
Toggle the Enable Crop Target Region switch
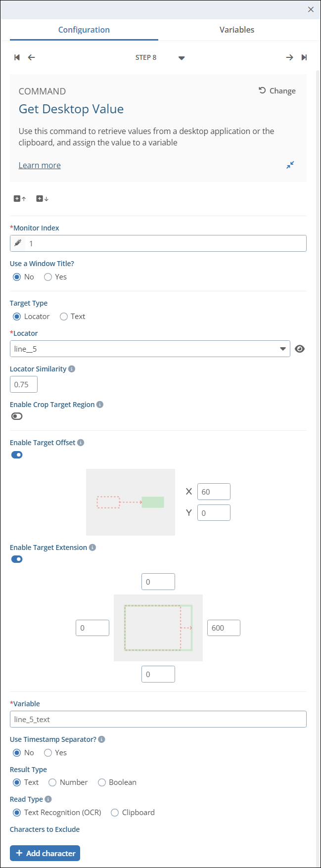[x=17, y=416]
